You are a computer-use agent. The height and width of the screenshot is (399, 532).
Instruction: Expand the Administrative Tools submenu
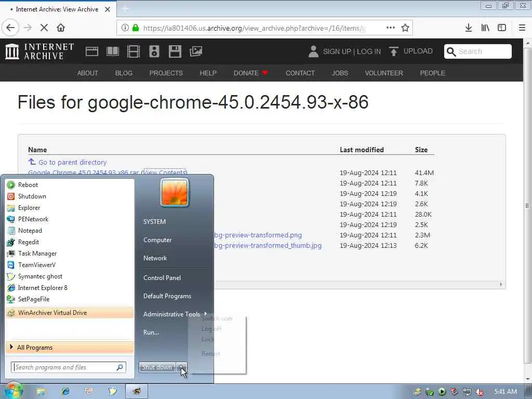coord(175,314)
